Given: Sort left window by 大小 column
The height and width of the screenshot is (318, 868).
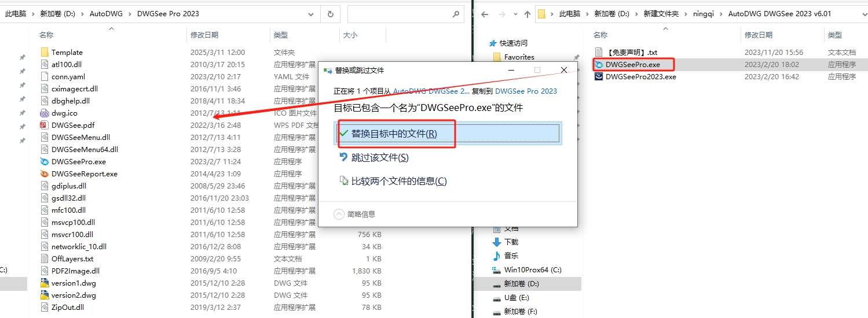Looking at the screenshot, I should [x=350, y=35].
